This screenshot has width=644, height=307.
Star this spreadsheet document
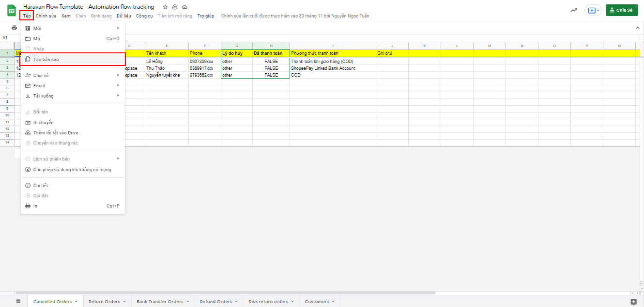coord(165,7)
